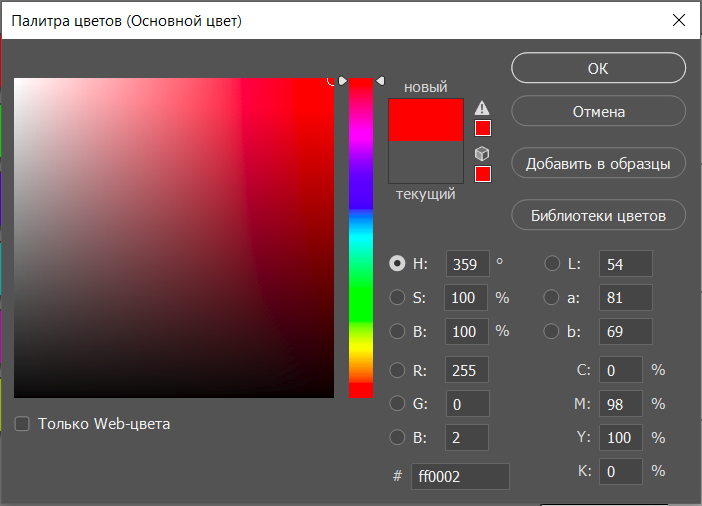
Task: Enable the Только Web-цвета checkbox
Action: [22, 424]
